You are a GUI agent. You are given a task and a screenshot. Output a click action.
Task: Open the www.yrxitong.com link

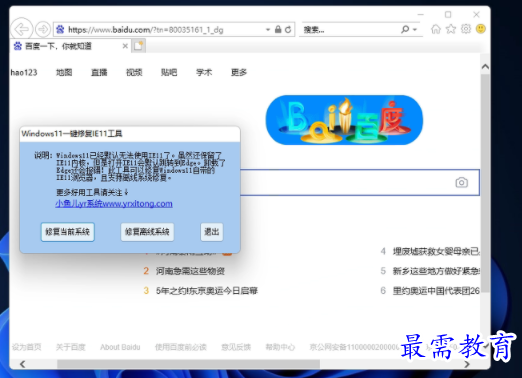click(x=114, y=204)
